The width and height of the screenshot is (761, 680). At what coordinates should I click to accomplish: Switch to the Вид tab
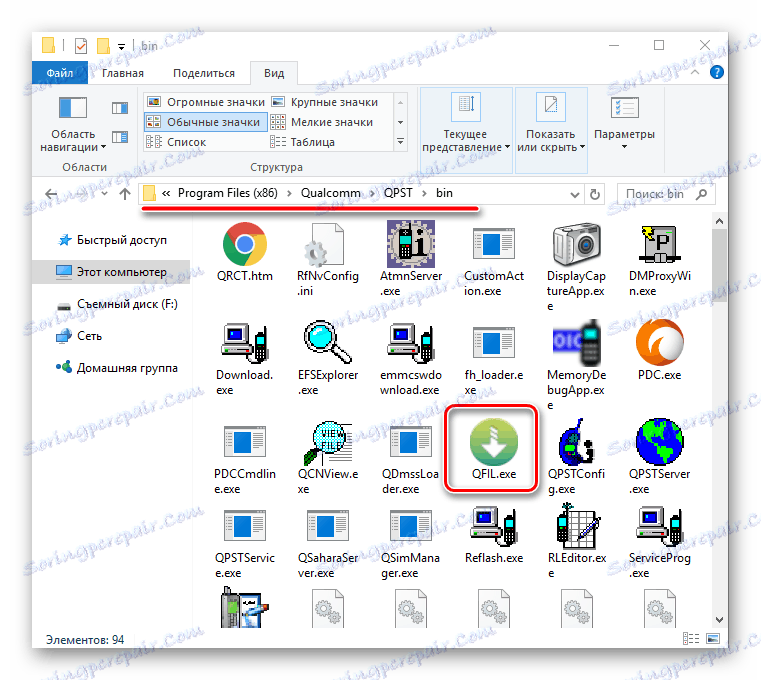[x=274, y=73]
